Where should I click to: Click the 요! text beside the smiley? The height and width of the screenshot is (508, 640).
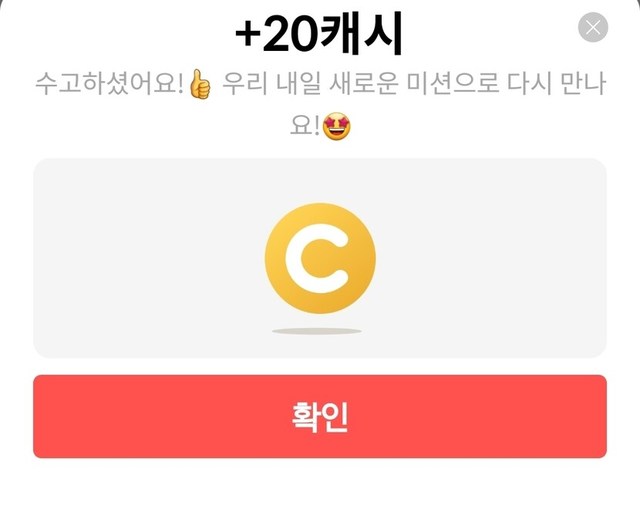point(304,126)
